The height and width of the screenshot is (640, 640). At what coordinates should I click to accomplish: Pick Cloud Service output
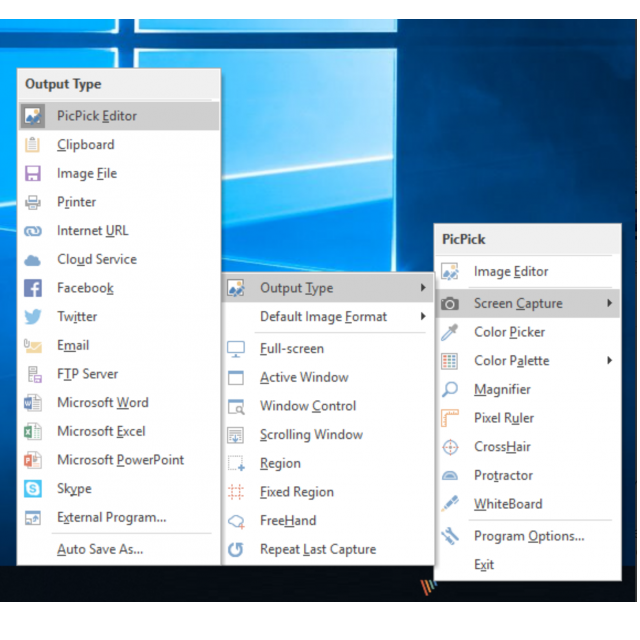[119, 259]
